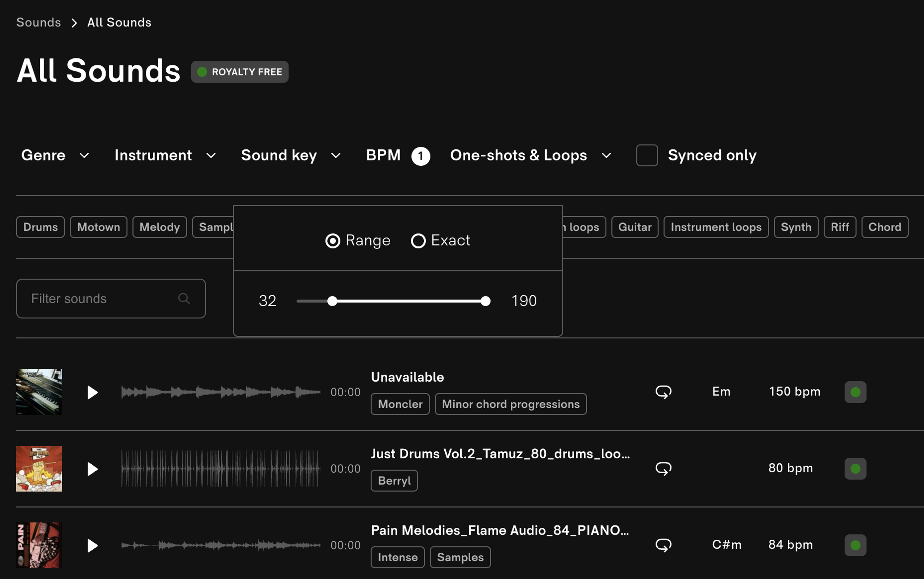Expand the Instrument filter
Screen dimensions: 924x579
pos(165,156)
